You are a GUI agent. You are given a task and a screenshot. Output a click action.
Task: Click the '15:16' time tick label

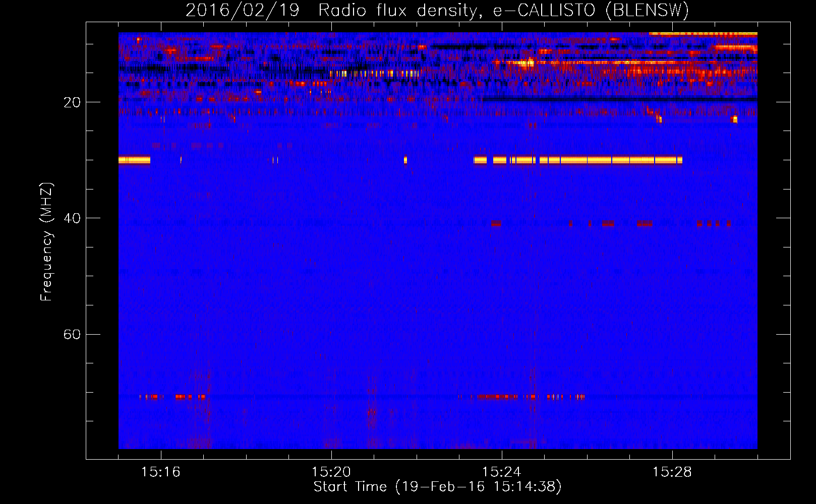point(160,472)
